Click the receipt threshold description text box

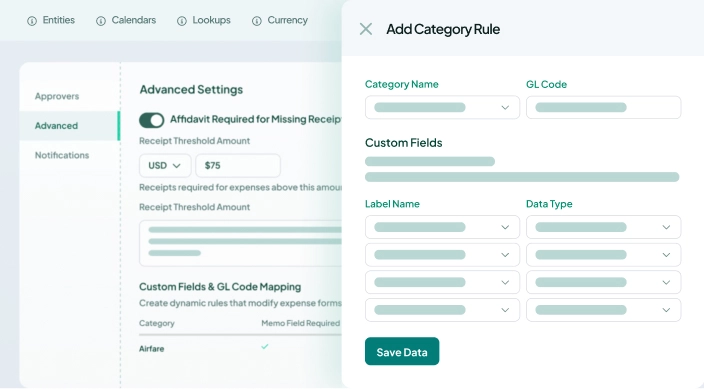click(x=241, y=243)
